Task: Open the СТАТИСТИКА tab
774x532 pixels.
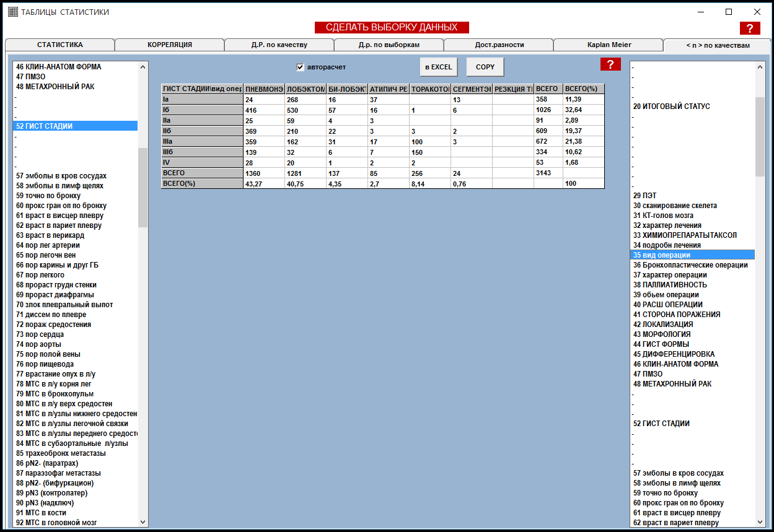Action: [x=59, y=45]
